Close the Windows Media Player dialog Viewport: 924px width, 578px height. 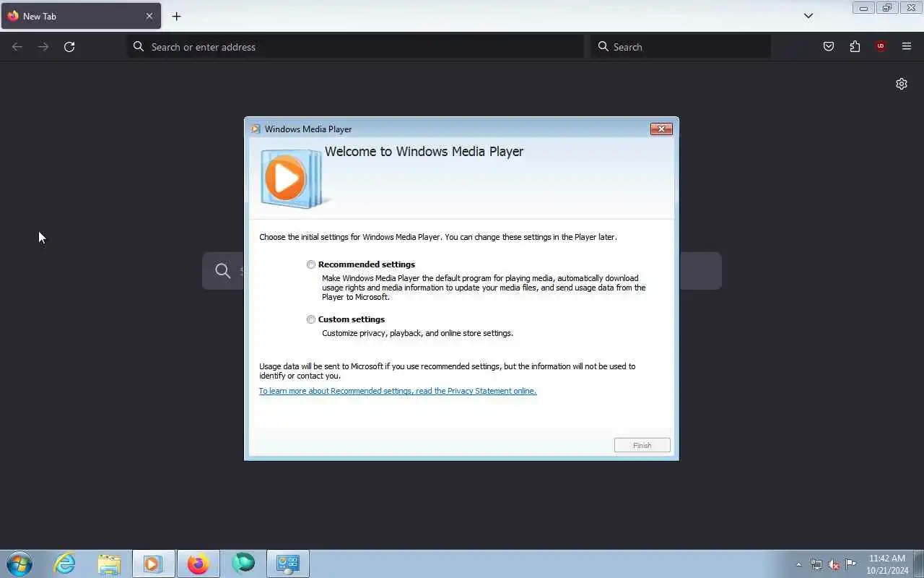pos(661,129)
